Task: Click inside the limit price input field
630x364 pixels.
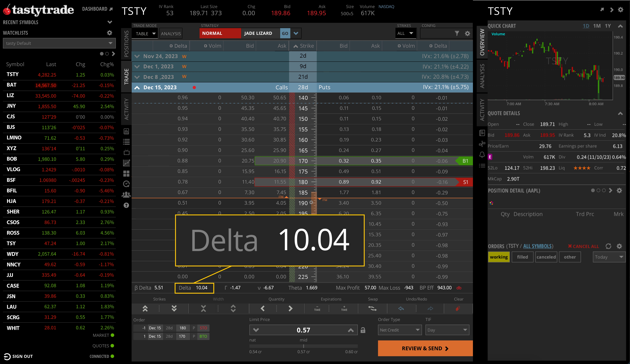Action: [303, 330]
